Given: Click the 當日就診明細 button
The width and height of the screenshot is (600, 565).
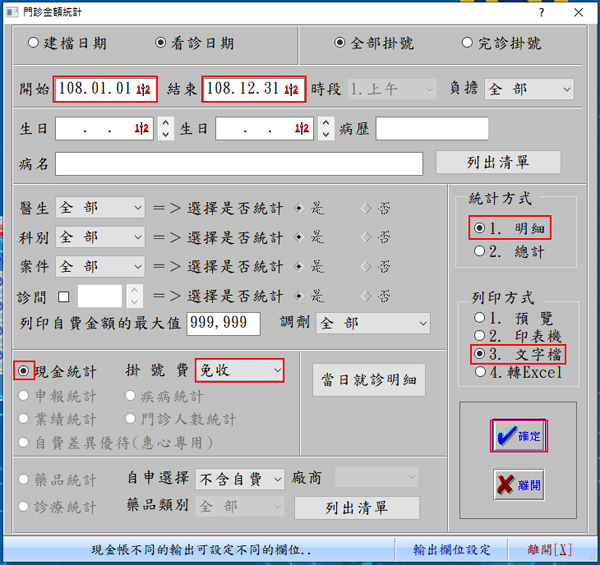Looking at the screenshot, I should point(370,379).
